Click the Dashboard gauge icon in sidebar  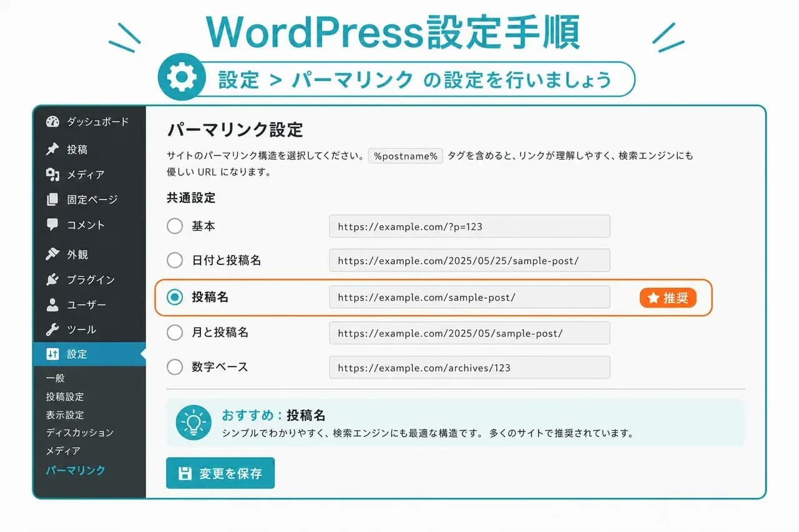point(52,122)
